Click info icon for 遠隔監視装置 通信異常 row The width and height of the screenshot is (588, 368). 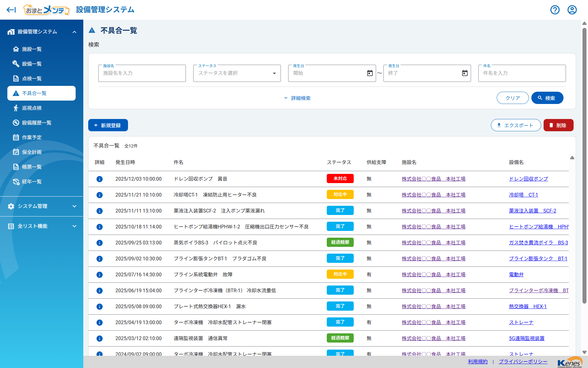(100, 339)
